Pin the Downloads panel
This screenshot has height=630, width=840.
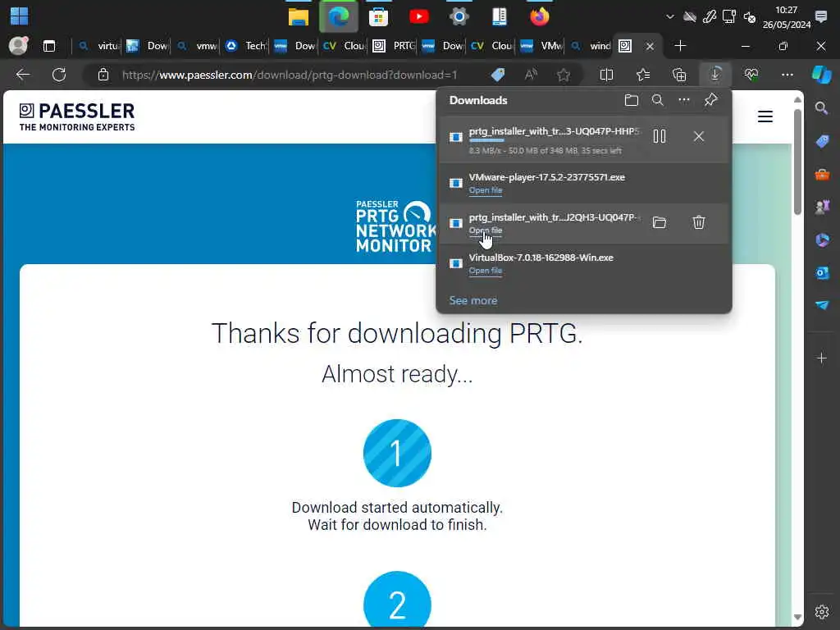click(711, 99)
